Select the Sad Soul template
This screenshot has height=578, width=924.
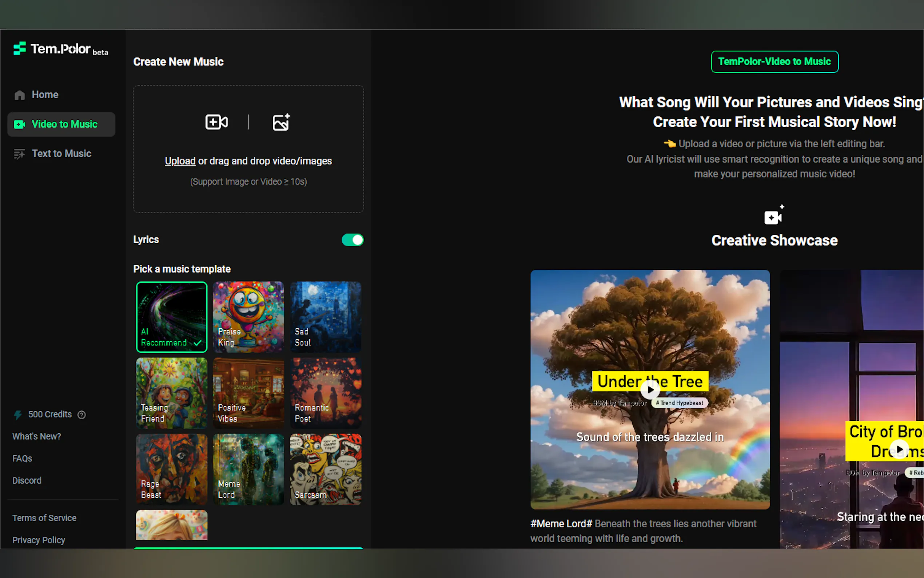click(x=326, y=317)
